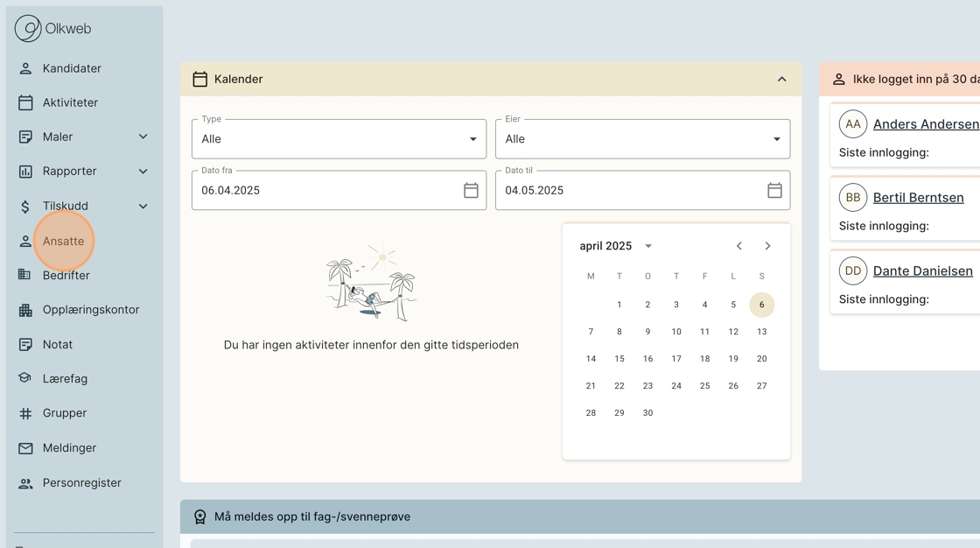
Task: Click the Lærefag graduation cap icon
Action: click(25, 378)
